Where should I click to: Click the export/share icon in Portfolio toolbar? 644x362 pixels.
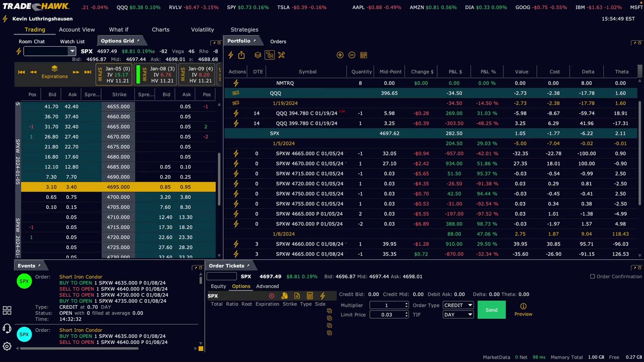[242, 55]
